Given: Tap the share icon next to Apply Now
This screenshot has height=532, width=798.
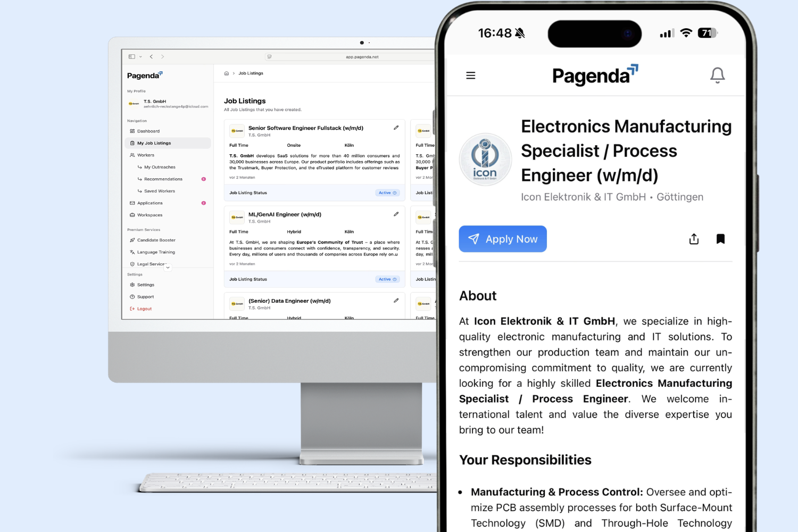Looking at the screenshot, I should (x=694, y=239).
